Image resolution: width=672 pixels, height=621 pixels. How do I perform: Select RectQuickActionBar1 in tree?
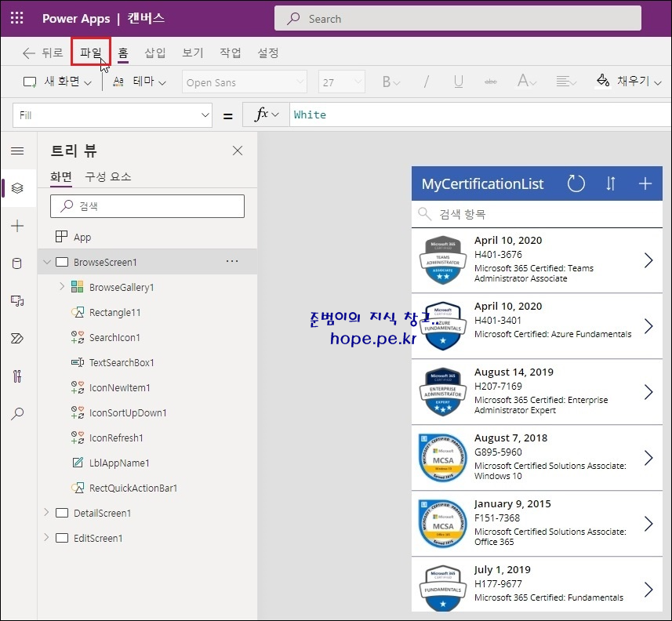click(x=133, y=488)
